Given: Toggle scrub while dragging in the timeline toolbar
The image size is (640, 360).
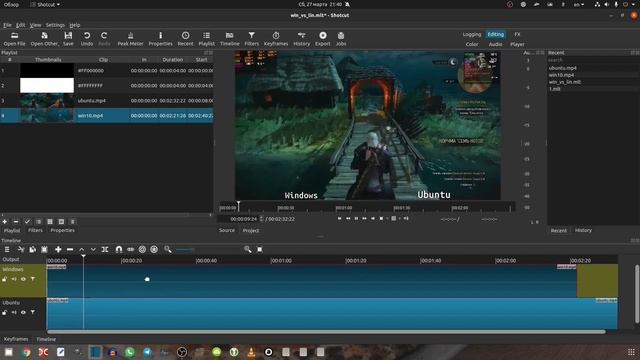Looking at the screenshot, I should [x=131, y=249].
